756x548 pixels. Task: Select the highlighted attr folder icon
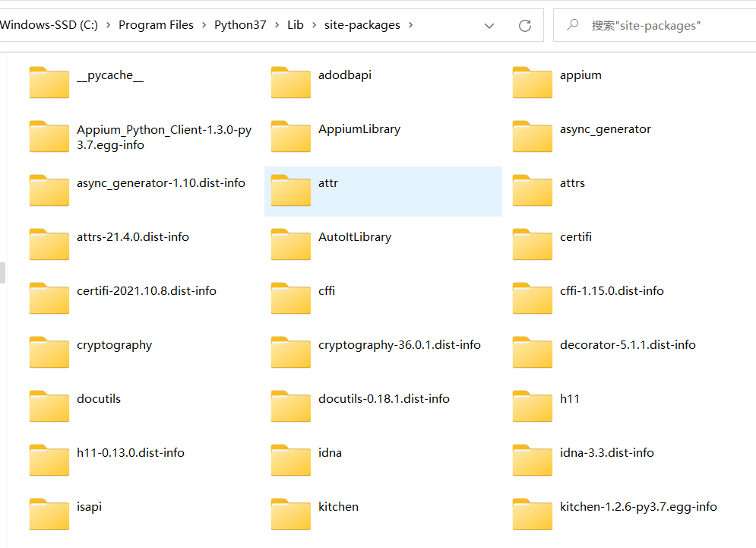291,191
